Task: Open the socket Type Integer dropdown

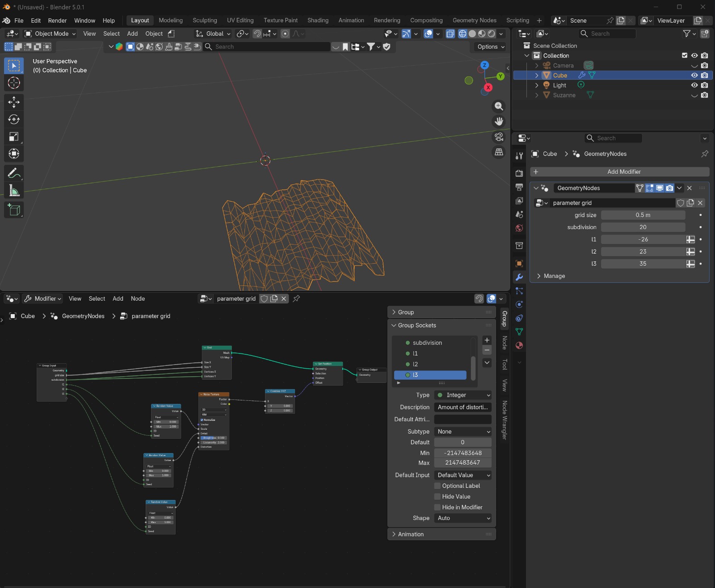Action: pos(463,395)
